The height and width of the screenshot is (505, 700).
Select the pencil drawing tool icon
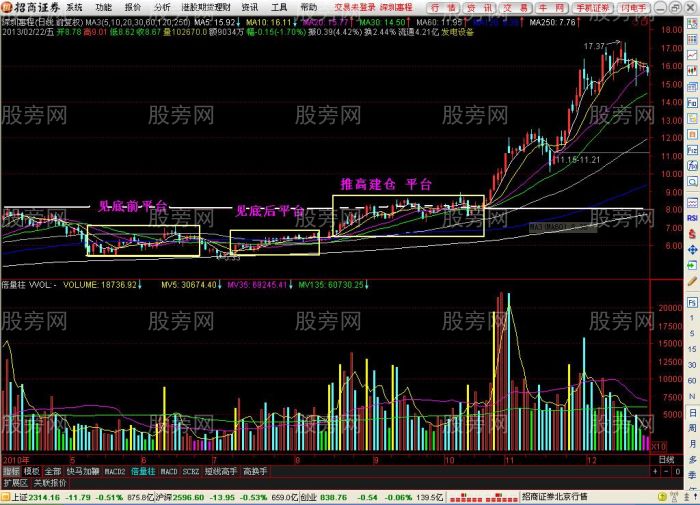tap(692, 281)
